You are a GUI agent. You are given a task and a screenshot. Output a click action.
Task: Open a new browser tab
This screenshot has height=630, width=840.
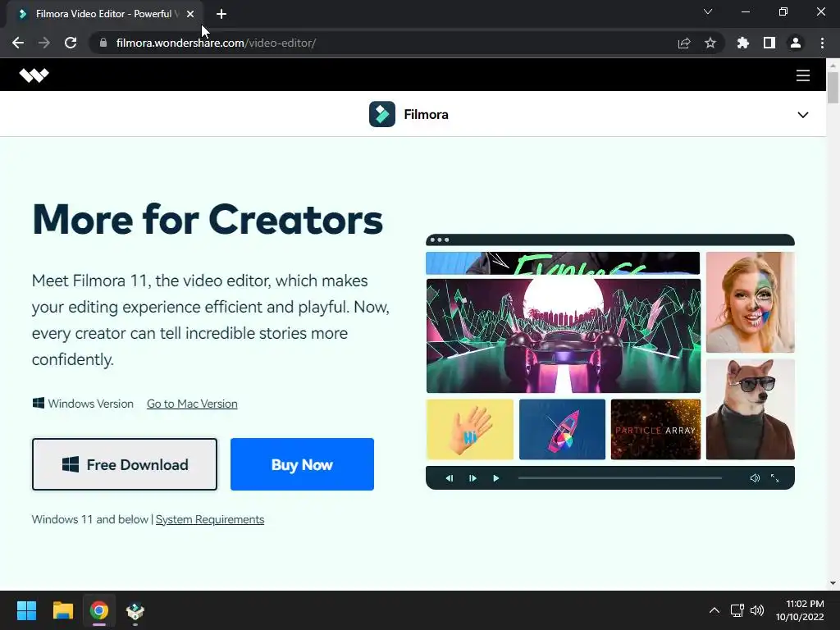[221, 14]
